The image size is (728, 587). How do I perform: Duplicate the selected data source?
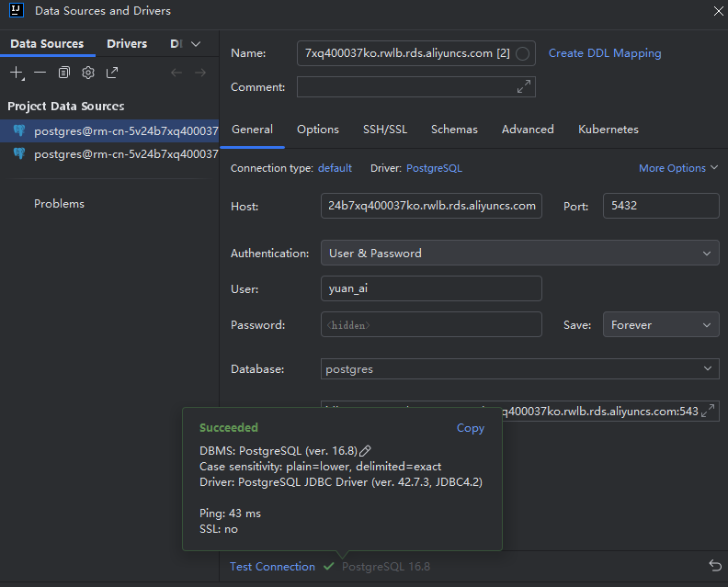(64, 73)
